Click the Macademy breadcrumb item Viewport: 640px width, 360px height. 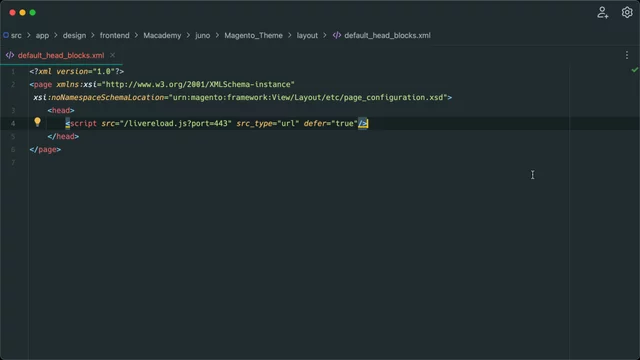pyautogui.click(x=162, y=36)
